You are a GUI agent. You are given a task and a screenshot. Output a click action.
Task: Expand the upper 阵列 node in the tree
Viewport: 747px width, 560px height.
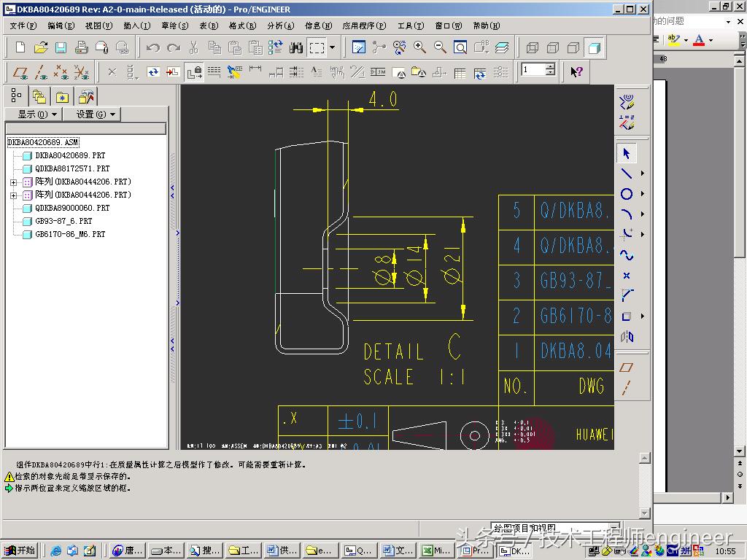[x=13, y=182]
